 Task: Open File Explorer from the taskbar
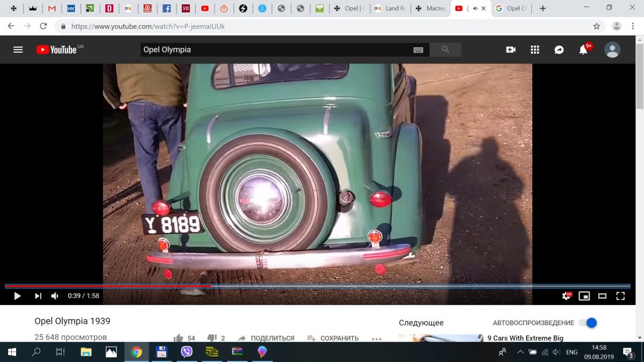tap(86, 352)
